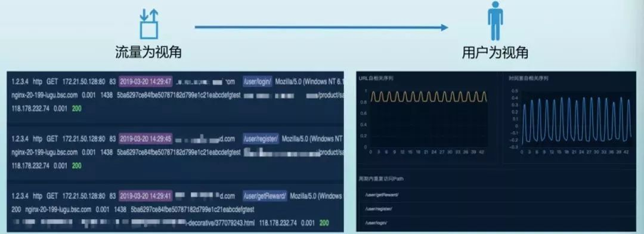Click the highlighted /user/register/ tag in the log

click(261, 138)
